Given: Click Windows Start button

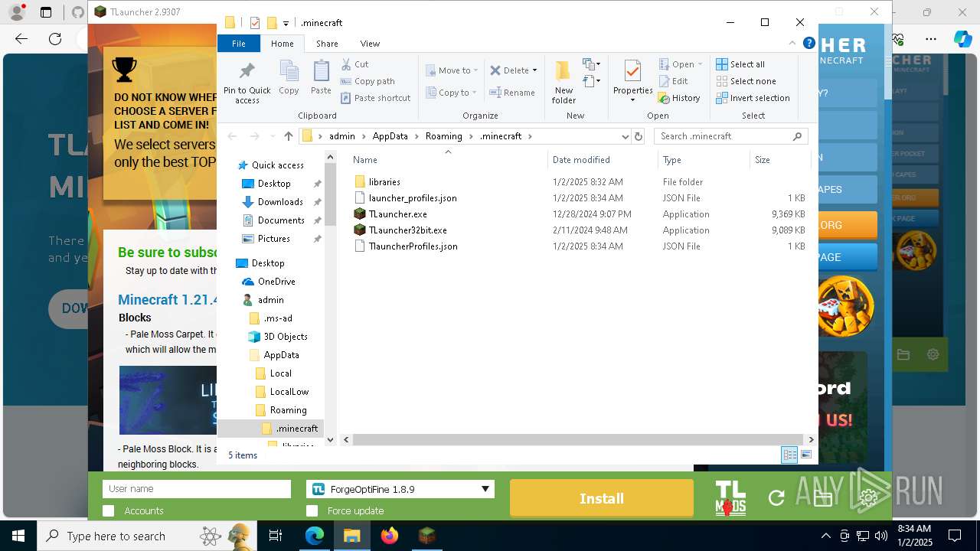Looking at the screenshot, I should point(18,536).
